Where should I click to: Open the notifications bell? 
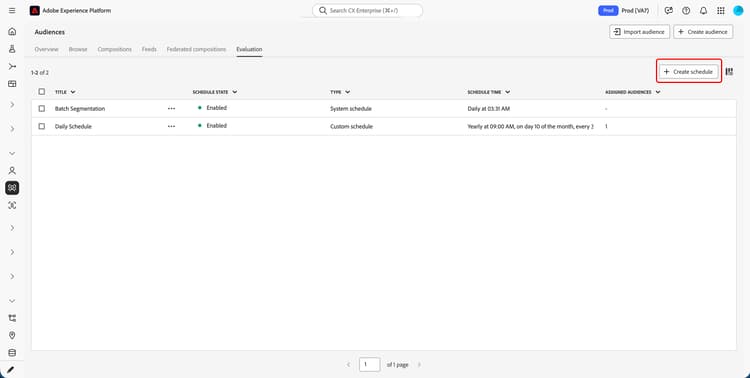703,11
